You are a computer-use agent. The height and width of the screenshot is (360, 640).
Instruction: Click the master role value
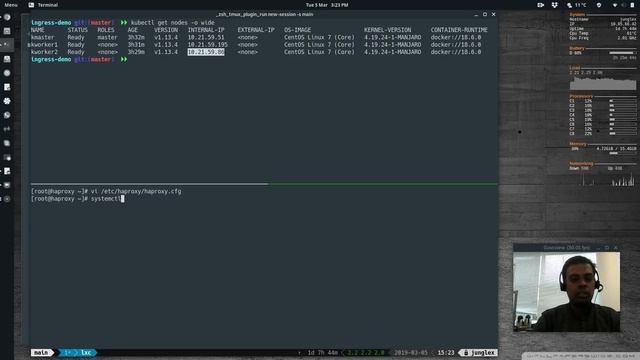pos(107,37)
